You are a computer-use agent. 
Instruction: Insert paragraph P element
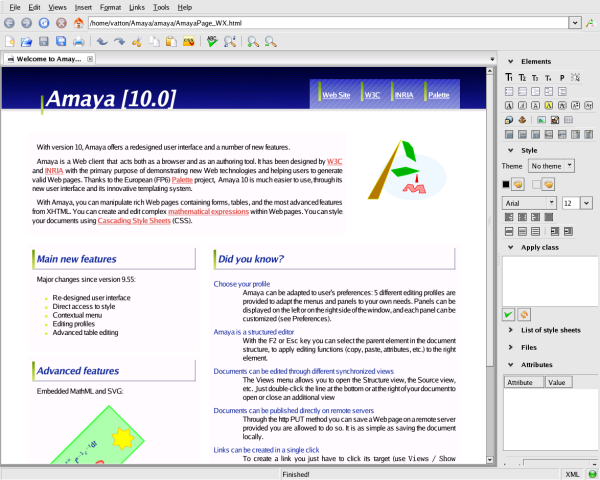click(562, 76)
